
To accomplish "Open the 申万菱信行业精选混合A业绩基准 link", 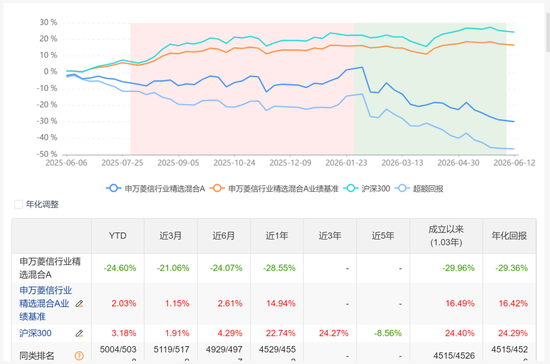I will coord(46,304).
